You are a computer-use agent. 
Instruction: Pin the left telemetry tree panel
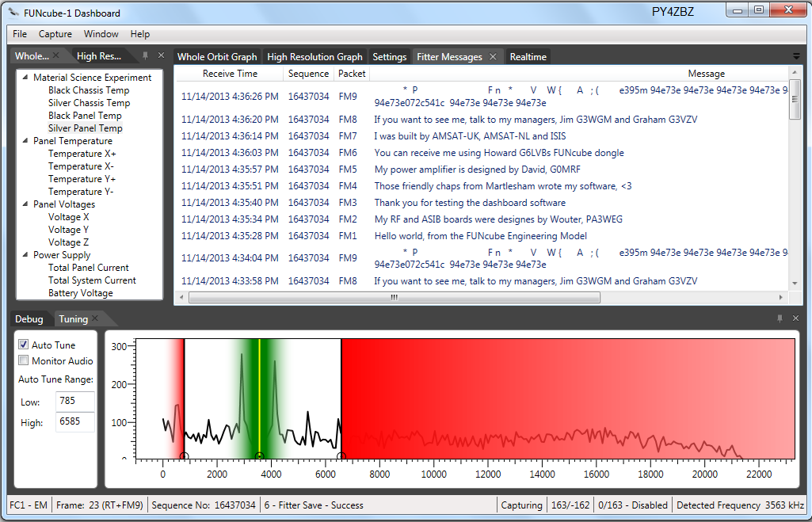point(146,55)
